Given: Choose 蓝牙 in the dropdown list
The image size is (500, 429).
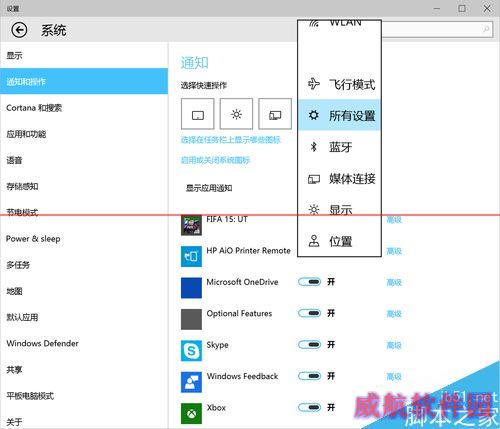Looking at the screenshot, I should point(339,147).
